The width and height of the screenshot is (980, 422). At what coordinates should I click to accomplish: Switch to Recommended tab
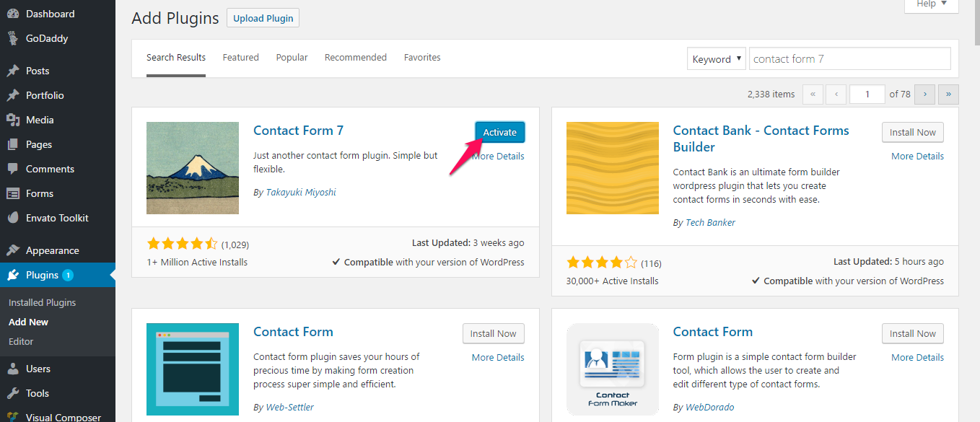pyautogui.click(x=356, y=57)
